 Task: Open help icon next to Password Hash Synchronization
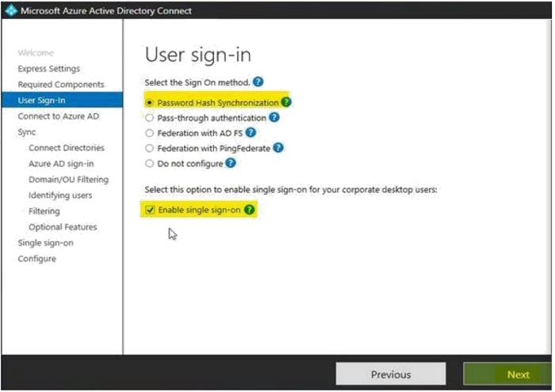pos(286,102)
